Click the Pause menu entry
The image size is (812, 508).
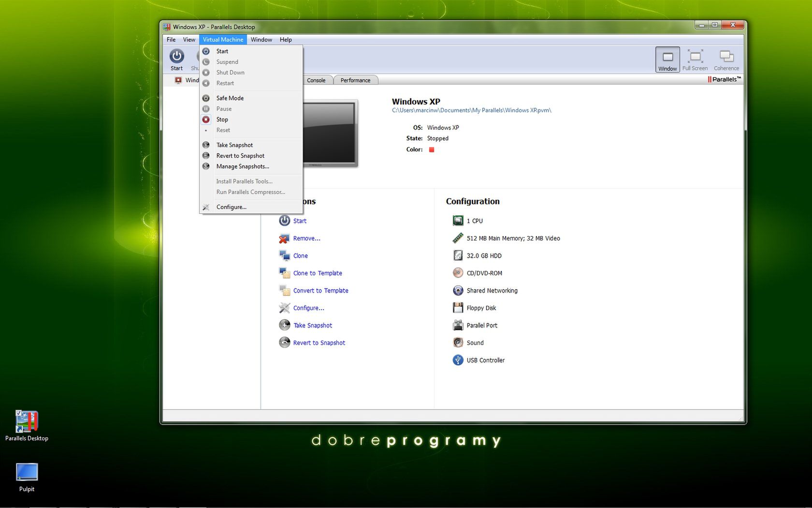click(251, 109)
